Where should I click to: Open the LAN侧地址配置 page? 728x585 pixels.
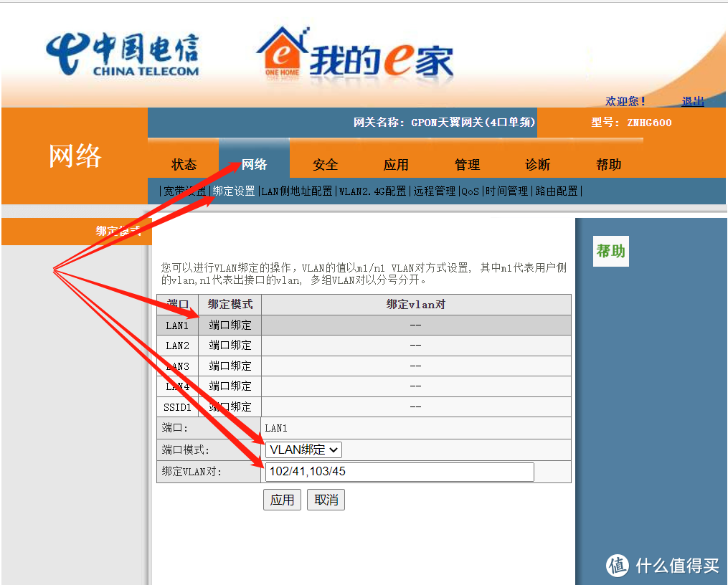point(296,191)
